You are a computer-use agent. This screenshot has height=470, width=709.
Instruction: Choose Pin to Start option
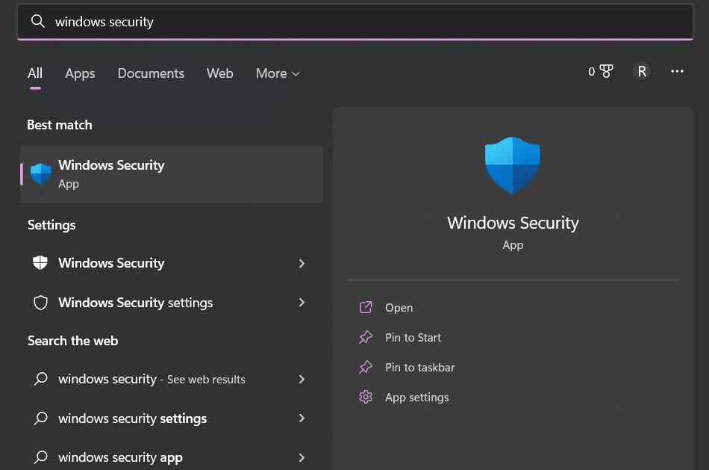tap(413, 337)
